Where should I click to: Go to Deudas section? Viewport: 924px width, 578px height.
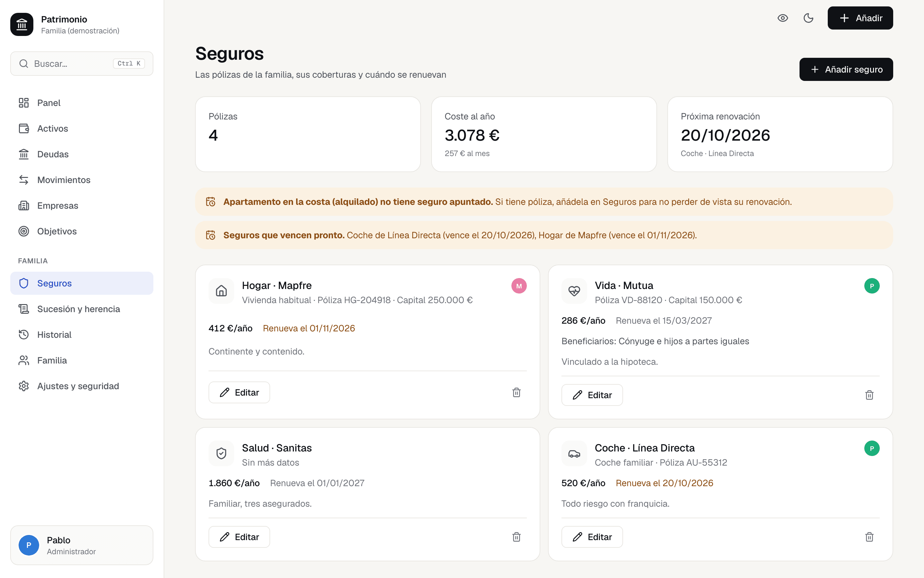(82, 154)
